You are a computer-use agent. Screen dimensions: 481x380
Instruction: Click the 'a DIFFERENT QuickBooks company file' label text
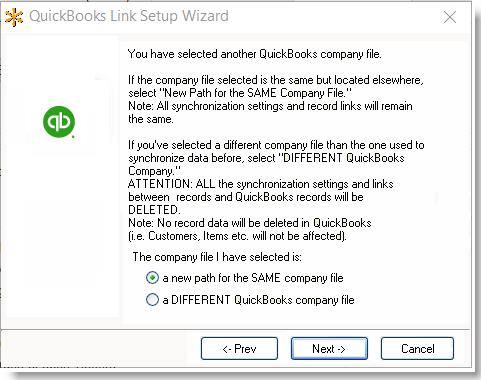(x=258, y=300)
